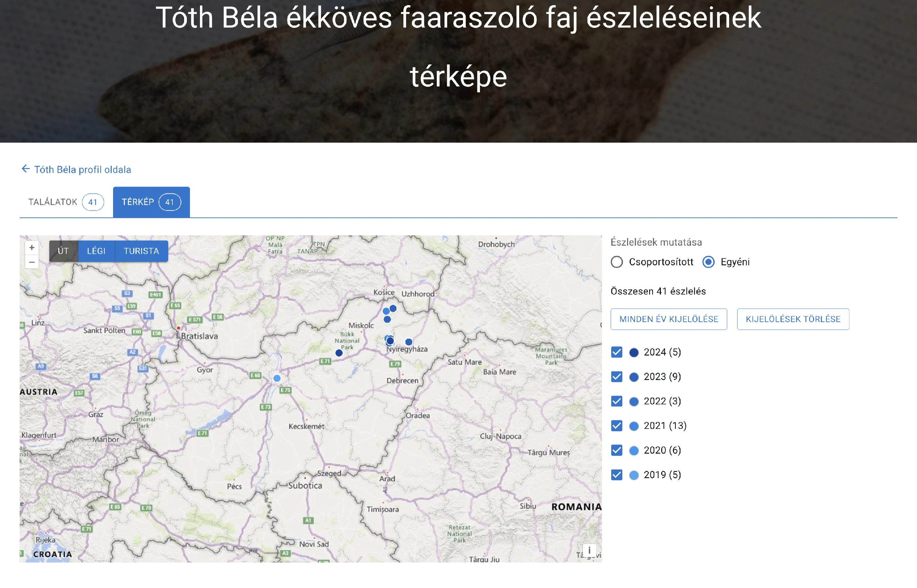917x588 pixels.
Task: Click the MINDEN ÉV KIJELÖLÉSE button
Action: [x=669, y=319]
